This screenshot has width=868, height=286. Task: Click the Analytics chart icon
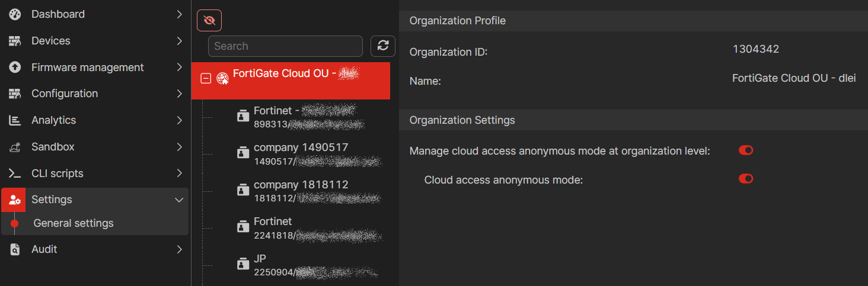point(15,120)
